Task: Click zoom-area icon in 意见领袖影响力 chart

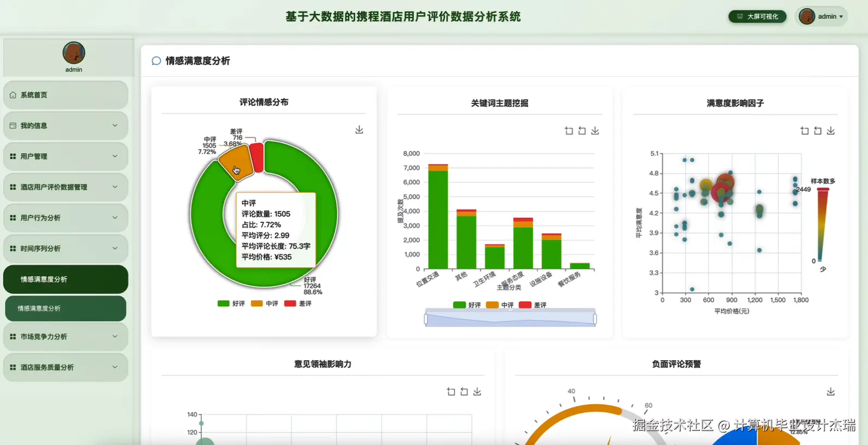Action: tap(451, 392)
